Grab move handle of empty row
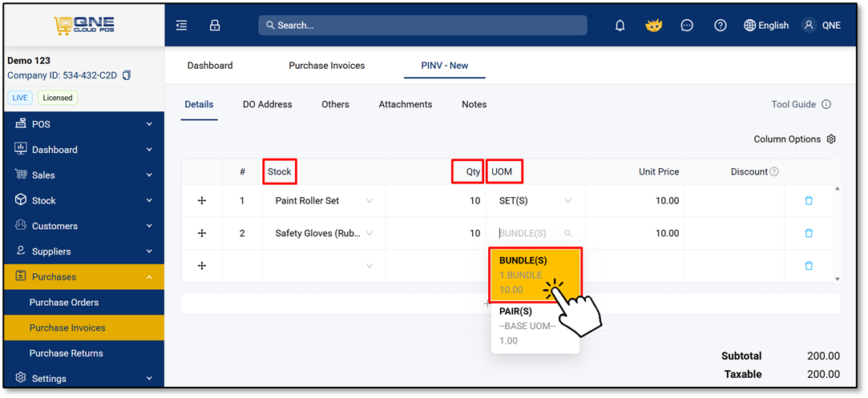The width and height of the screenshot is (868, 398). coord(202,266)
